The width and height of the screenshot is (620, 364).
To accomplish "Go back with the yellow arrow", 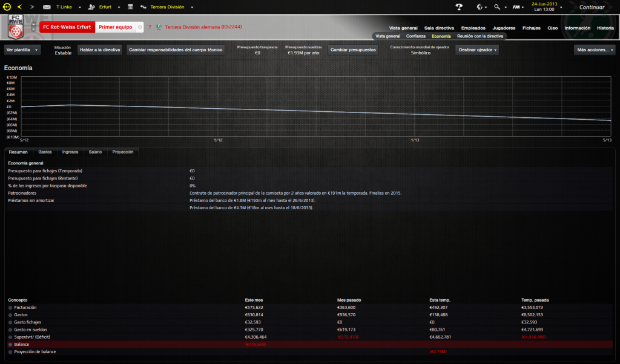I will pos(19,7).
